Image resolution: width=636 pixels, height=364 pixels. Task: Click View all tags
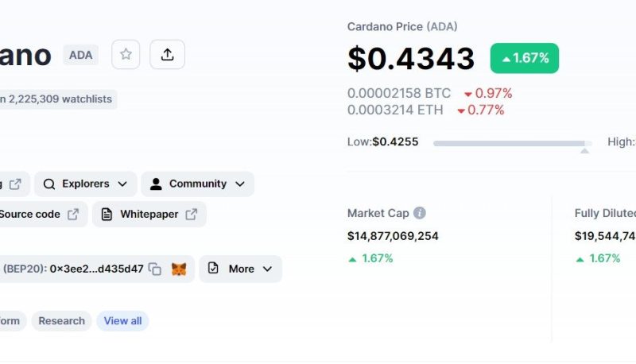(122, 321)
